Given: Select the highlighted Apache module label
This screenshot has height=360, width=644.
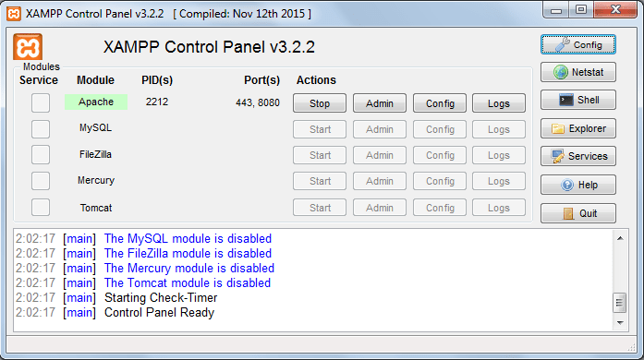Looking at the screenshot, I should (x=96, y=102).
